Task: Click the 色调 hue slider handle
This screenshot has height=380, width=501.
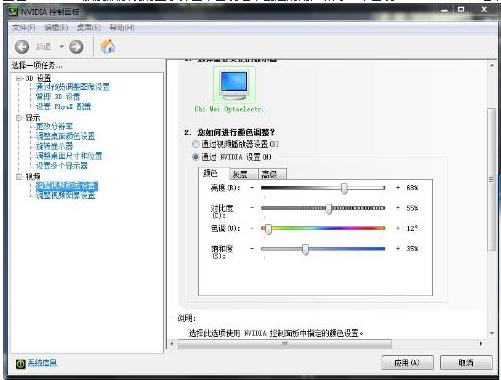Action: 268,229
